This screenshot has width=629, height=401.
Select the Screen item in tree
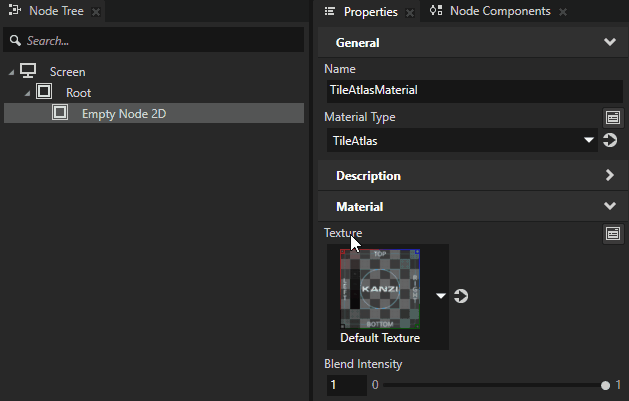pos(67,72)
